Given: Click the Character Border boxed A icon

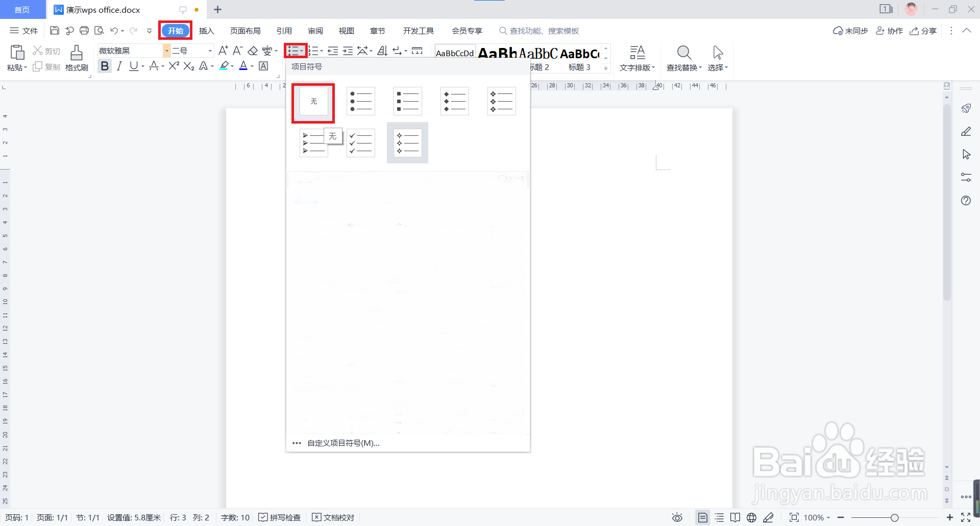Looking at the screenshot, I should [263, 66].
